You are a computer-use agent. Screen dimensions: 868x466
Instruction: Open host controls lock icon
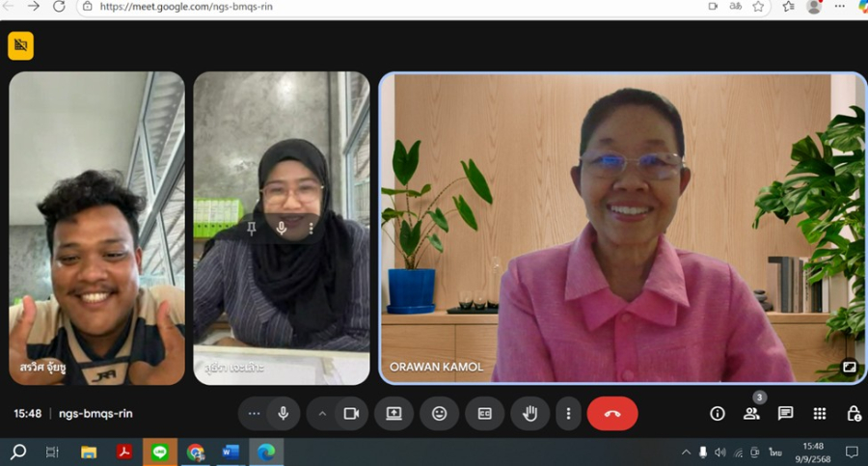click(854, 413)
